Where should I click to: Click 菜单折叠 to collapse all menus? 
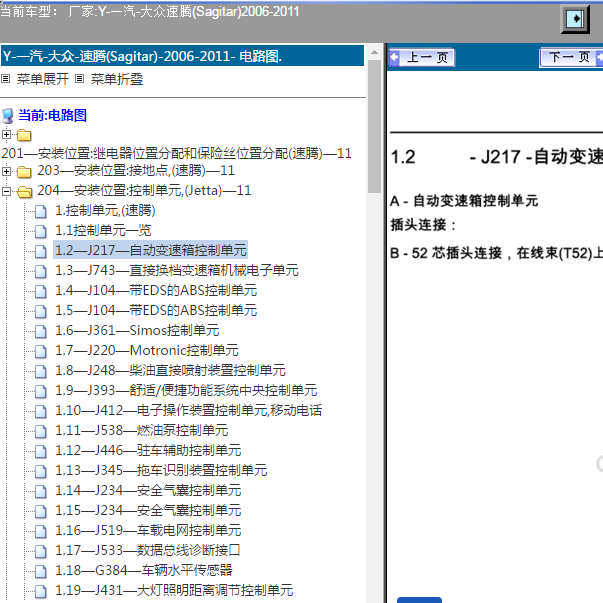117,79
